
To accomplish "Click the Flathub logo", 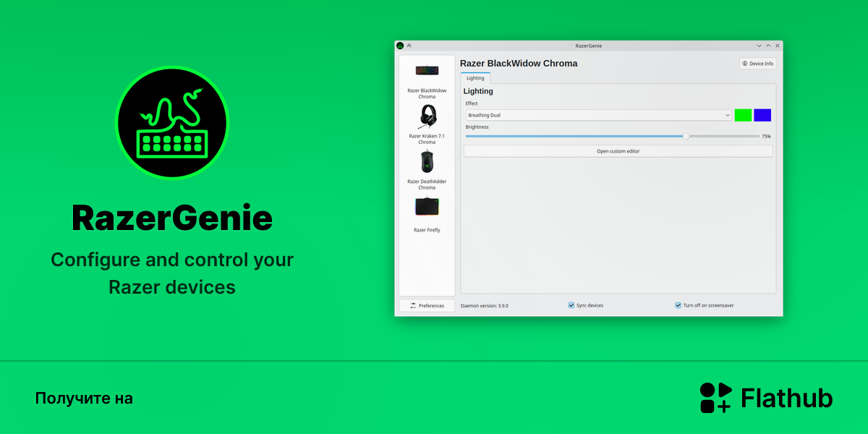I will pos(766,398).
